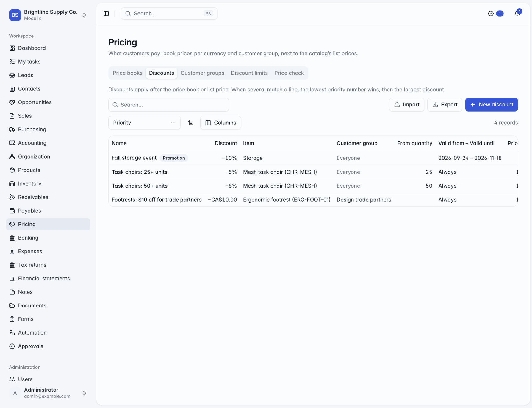Open Contacts in the sidebar

pyautogui.click(x=48, y=89)
